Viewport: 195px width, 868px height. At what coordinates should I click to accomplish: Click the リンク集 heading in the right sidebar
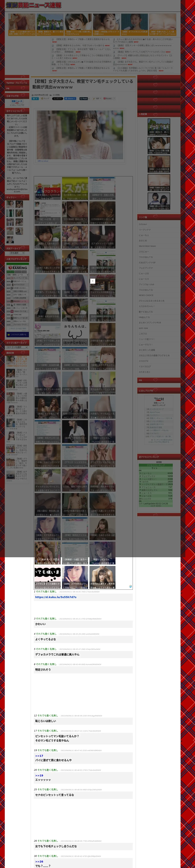(159, 217)
